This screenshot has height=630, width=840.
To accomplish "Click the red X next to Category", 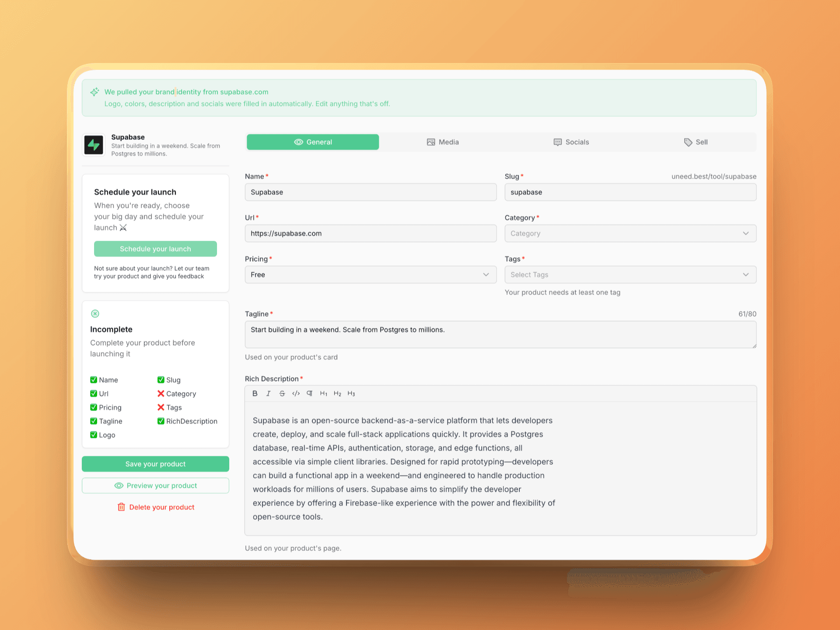I will (x=161, y=394).
